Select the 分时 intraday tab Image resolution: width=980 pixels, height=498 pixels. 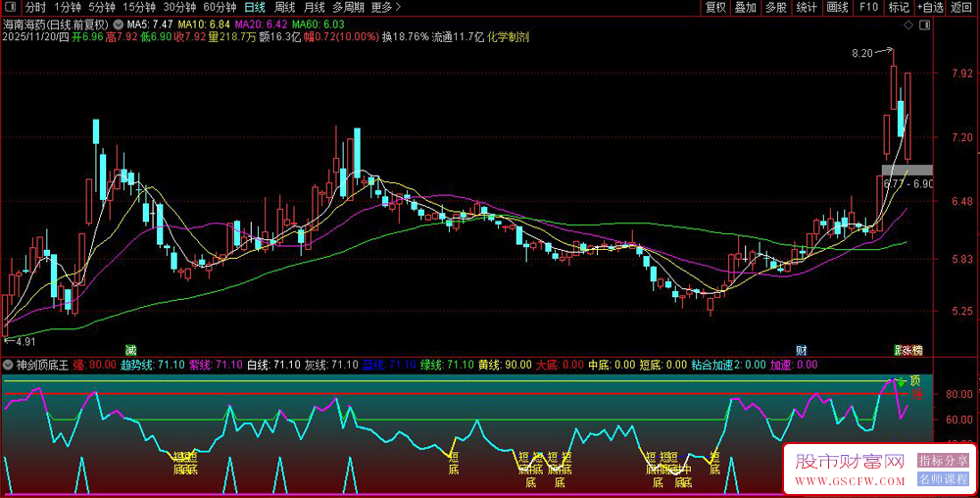[34, 7]
